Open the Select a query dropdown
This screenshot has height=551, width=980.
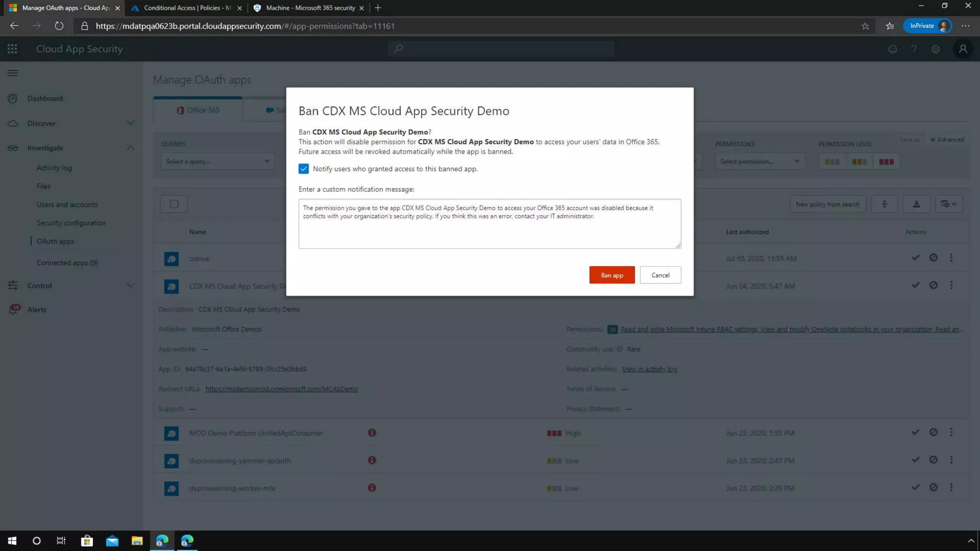tap(218, 161)
